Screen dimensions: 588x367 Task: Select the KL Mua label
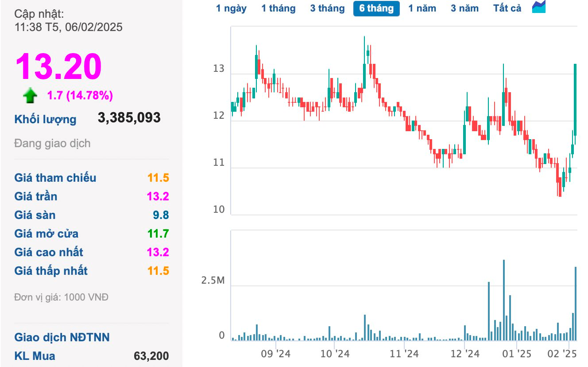[35, 356]
